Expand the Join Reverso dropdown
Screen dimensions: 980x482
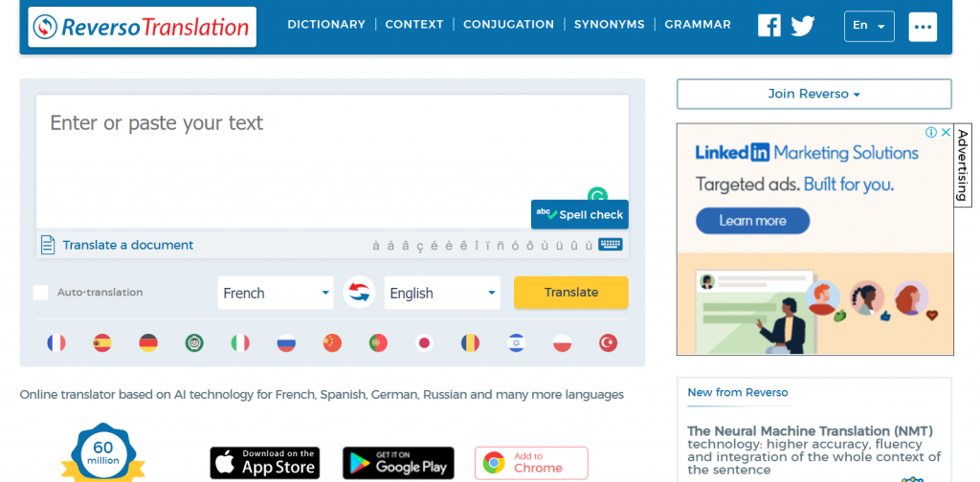(x=813, y=94)
